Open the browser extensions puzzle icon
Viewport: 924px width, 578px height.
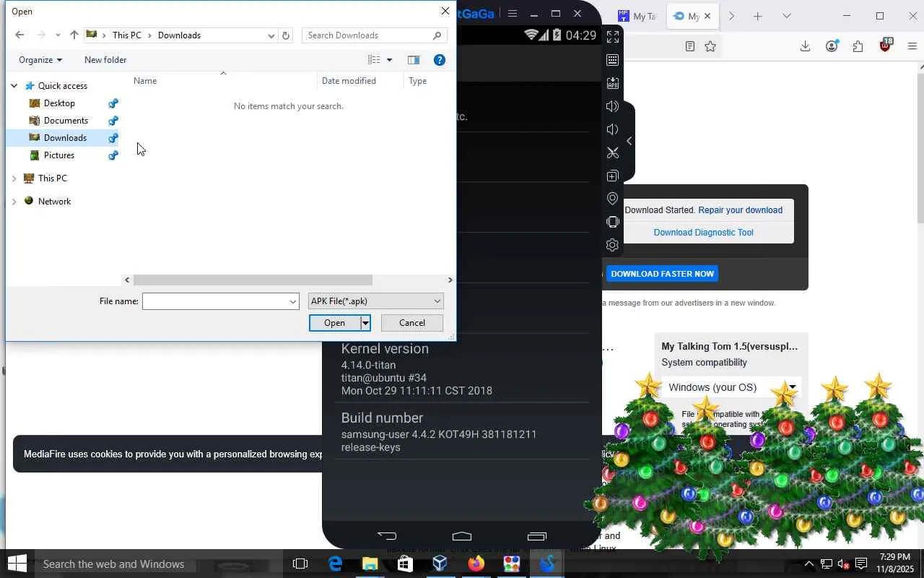coord(858,46)
